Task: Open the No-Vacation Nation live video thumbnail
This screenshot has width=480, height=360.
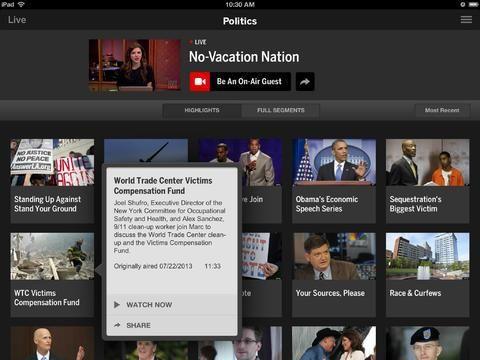Action: tap(135, 65)
